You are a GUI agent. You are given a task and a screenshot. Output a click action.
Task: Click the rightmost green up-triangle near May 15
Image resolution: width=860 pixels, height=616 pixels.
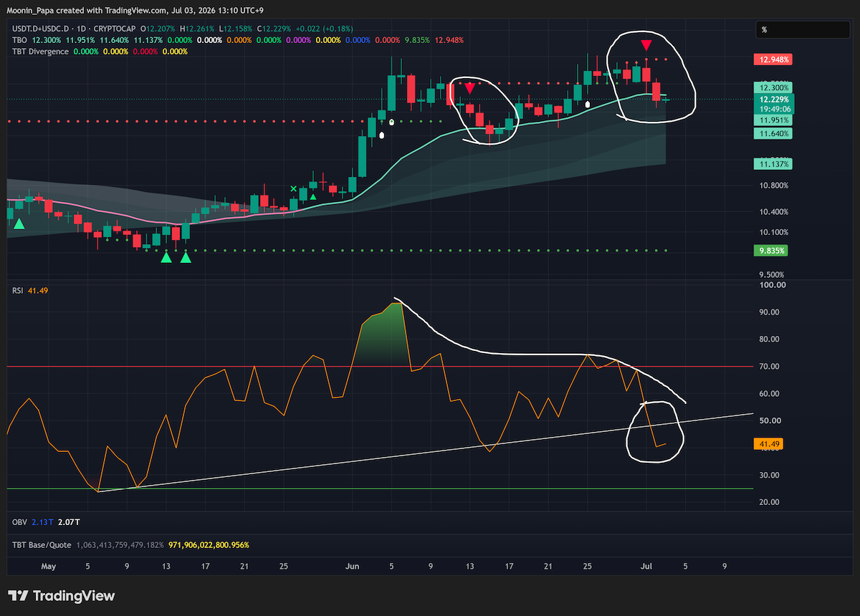click(x=186, y=257)
